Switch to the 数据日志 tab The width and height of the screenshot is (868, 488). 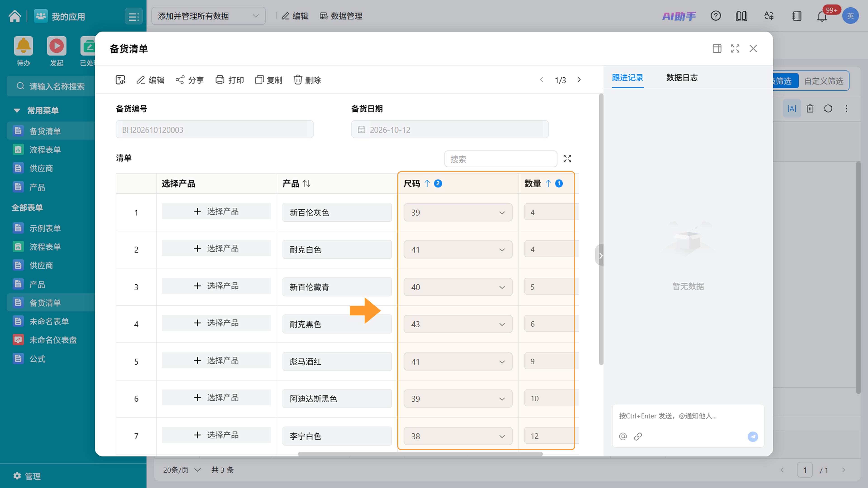tap(682, 77)
